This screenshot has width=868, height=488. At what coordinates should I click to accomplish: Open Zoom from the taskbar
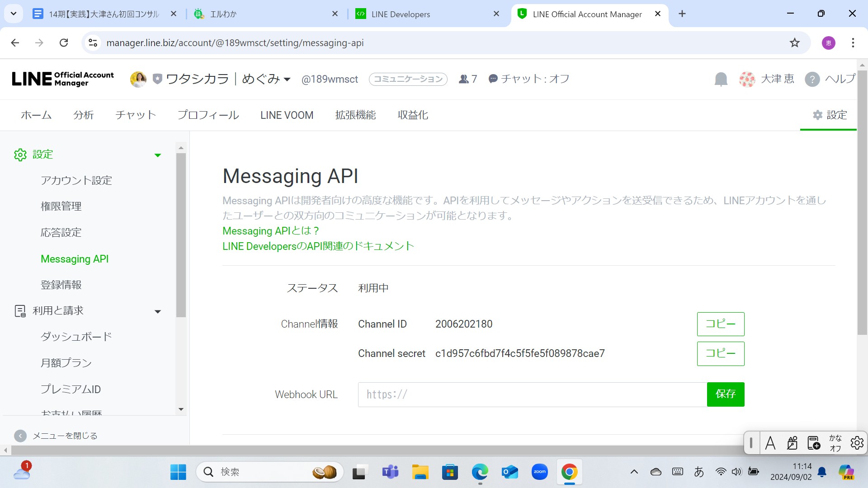pyautogui.click(x=540, y=472)
